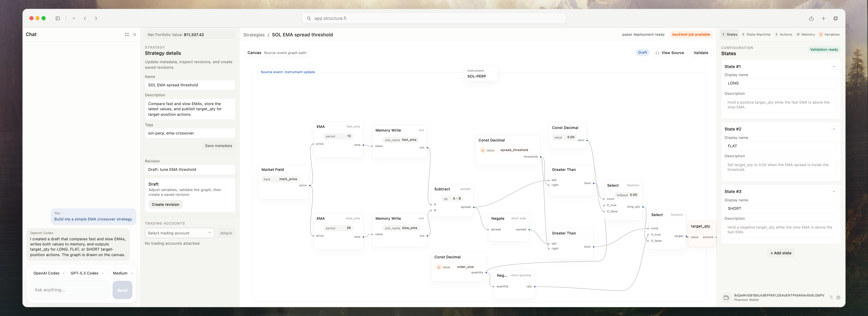This screenshot has width=868, height=316.
Task: Expand the Chat panel to fullscreen
Action: 127,35
